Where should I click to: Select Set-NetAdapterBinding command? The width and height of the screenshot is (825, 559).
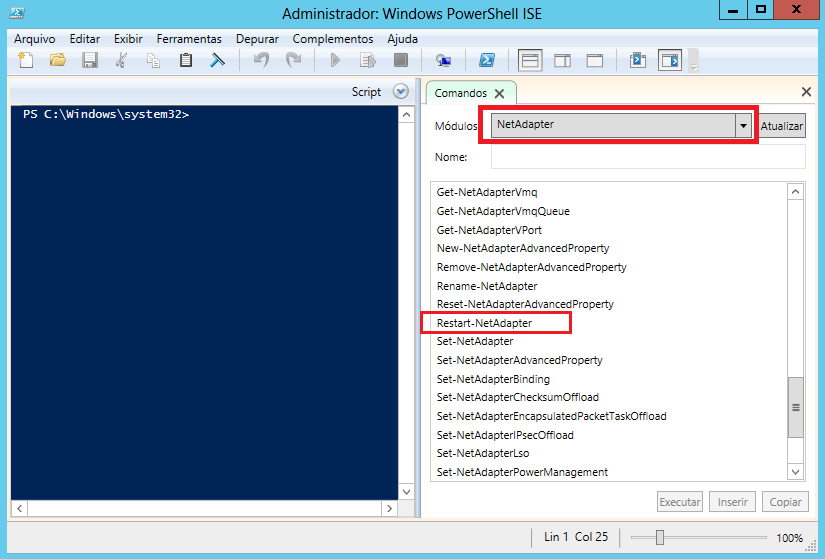coord(493,379)
